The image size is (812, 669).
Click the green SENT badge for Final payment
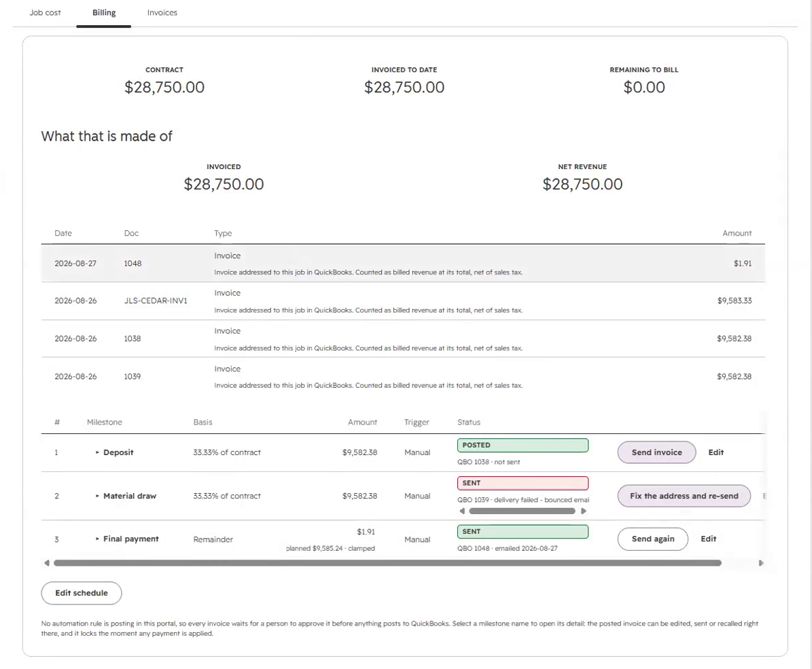523,532
